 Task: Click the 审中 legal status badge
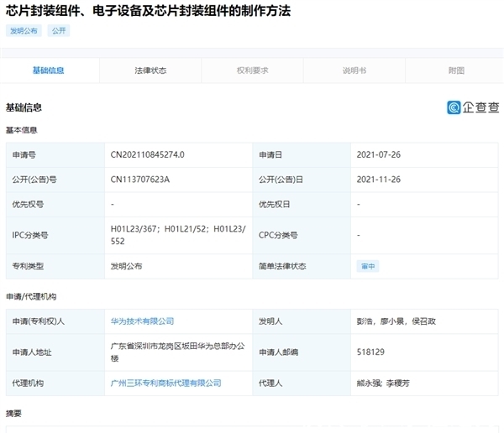(368, 266)
